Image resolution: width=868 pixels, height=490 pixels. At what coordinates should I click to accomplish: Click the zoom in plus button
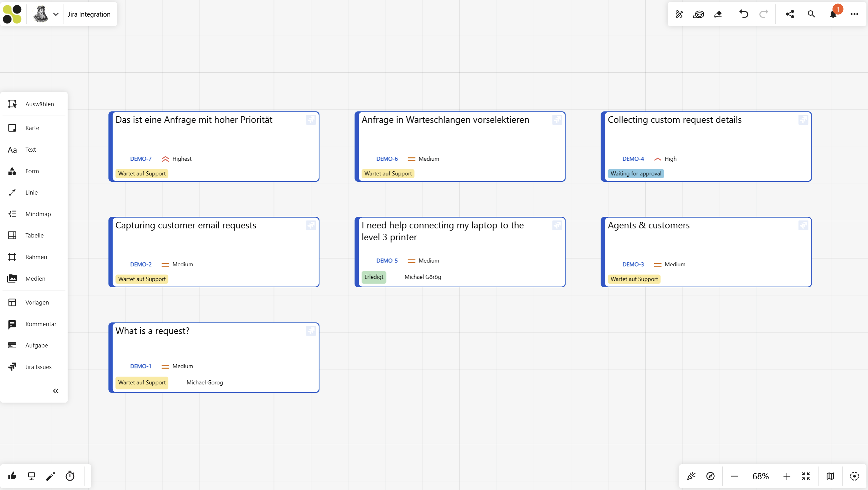coord(786,476)
